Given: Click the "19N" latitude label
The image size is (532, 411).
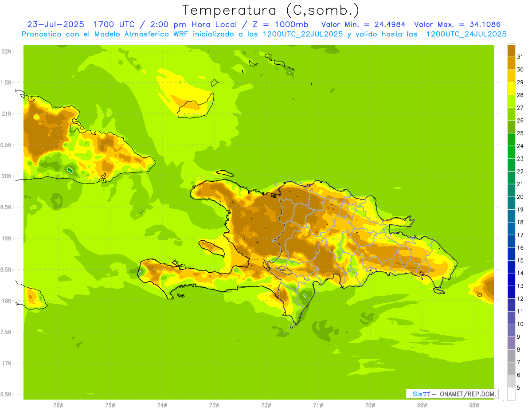Looking at the screenshot, I should [7, 239].
